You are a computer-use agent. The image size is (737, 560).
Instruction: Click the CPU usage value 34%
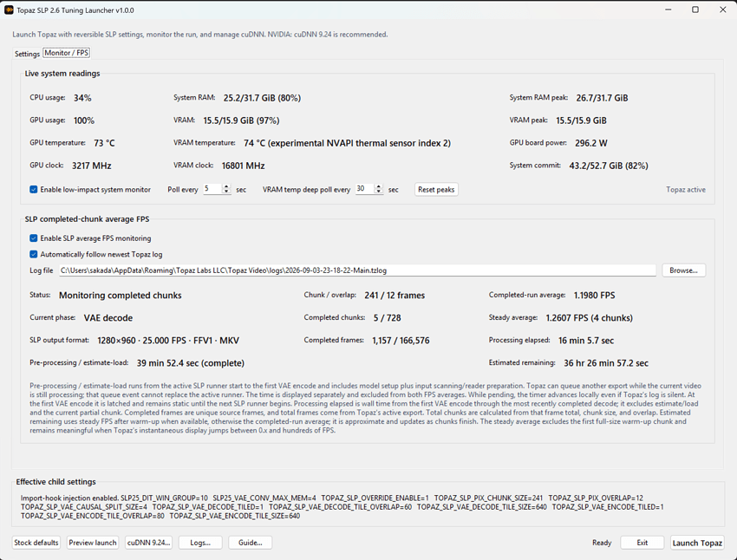point(82,98)
